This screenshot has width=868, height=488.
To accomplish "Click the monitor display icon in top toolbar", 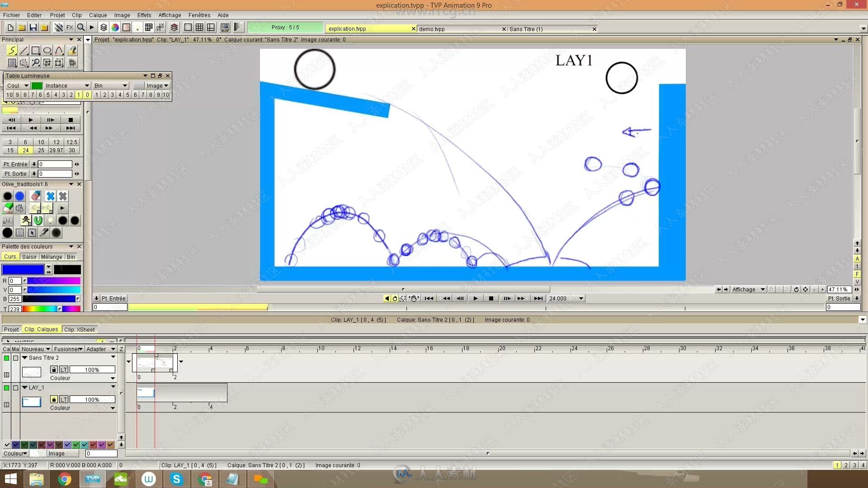I will coord(225,28).
